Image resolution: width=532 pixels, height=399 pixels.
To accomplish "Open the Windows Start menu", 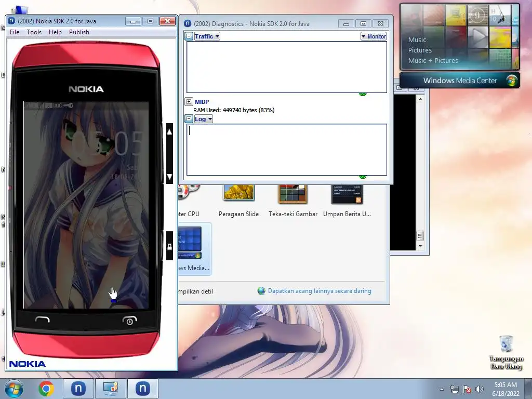I will (x=14, y=389).
